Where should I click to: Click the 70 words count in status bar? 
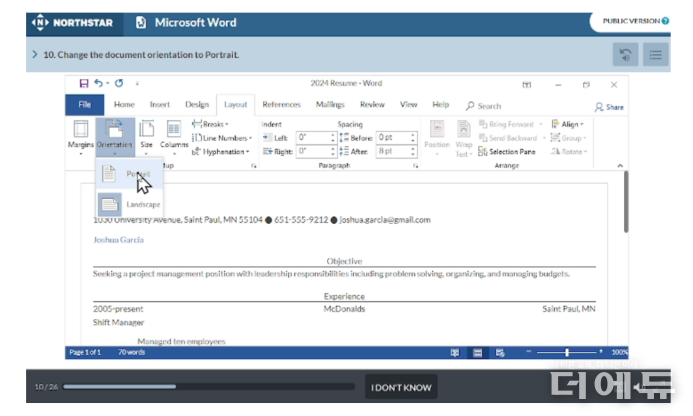click(x=131, y=352)
